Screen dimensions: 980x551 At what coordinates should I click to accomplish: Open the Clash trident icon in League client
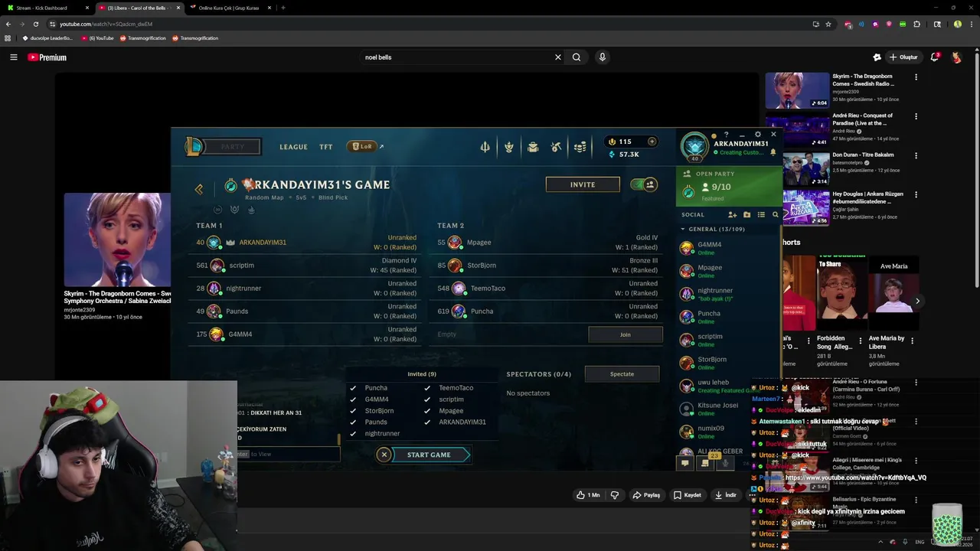coord(485,147)
